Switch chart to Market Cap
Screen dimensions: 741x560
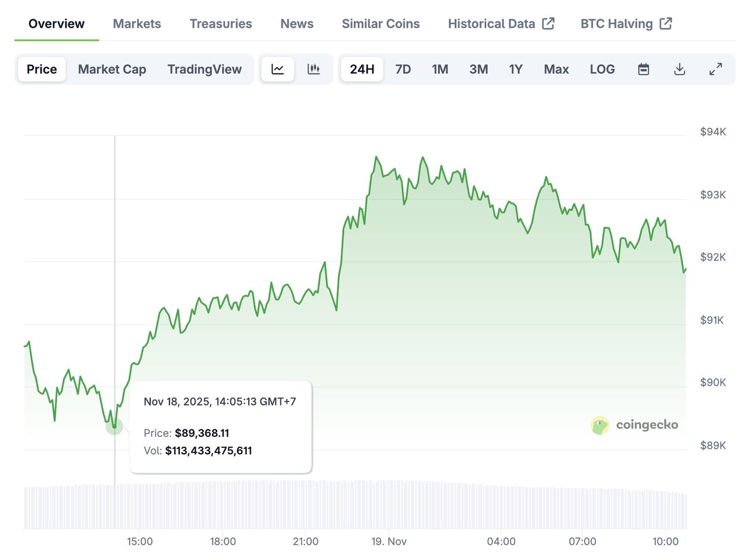(x=112, y=69)
